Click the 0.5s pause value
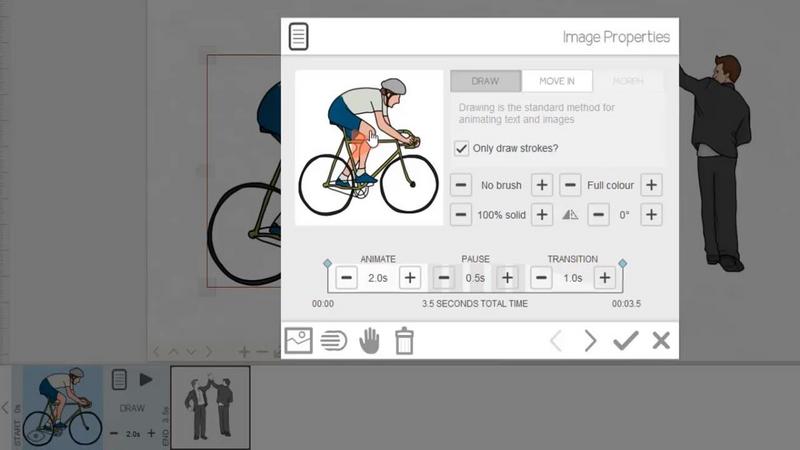This screenshot has width=800, height=450. point(475,278)
